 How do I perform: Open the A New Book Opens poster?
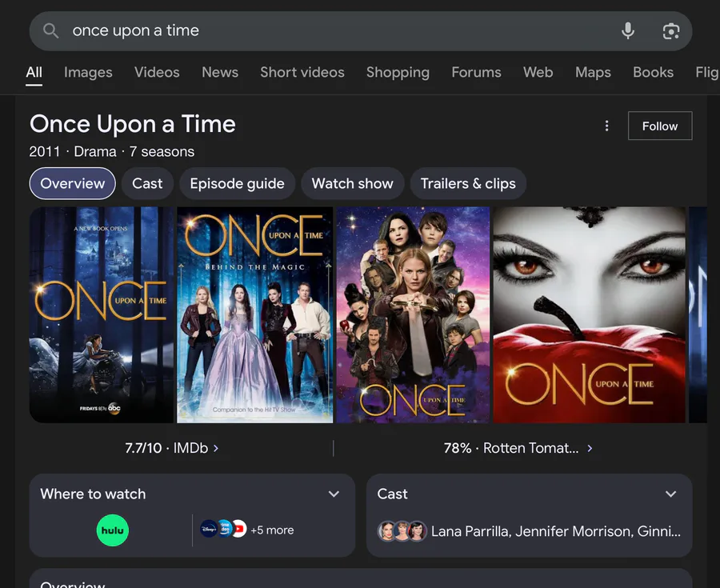coord(102,314)
